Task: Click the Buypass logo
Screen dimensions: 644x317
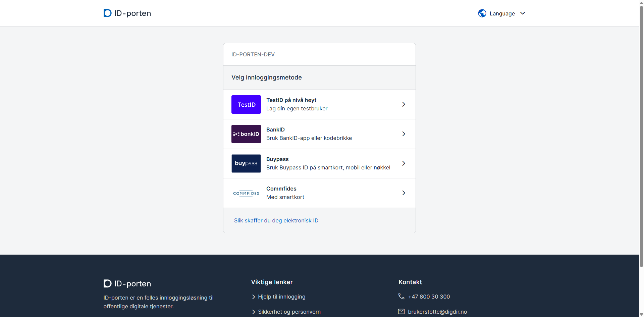Action: [246, 163]
